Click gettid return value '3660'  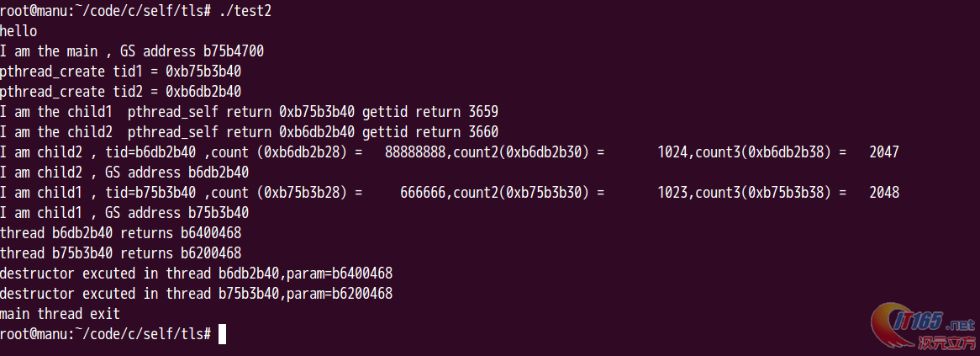pos(483,132)
